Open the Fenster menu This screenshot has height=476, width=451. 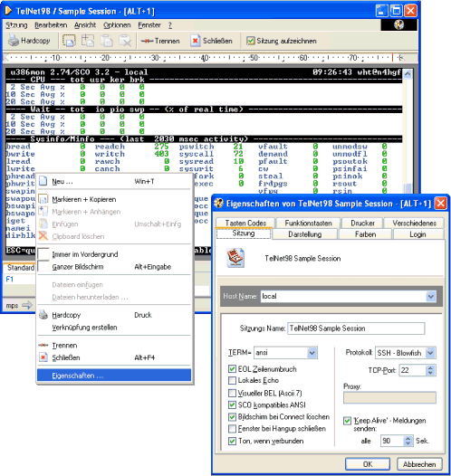(x=149, y=25)
